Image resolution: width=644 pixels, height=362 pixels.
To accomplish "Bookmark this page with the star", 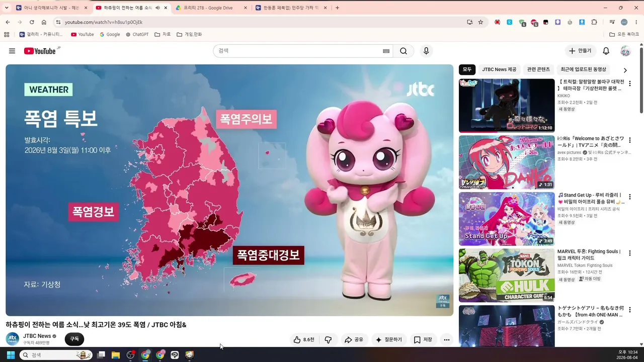I will click(x=480, y=22).
